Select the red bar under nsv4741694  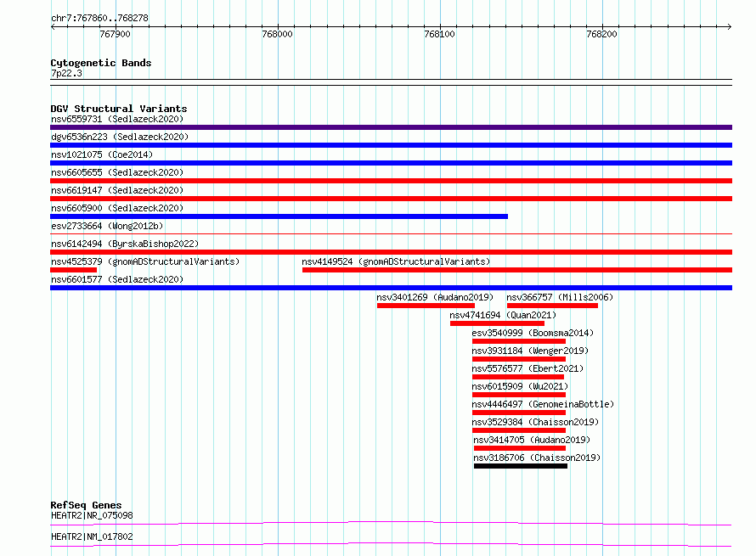click(x=497, y=323)
